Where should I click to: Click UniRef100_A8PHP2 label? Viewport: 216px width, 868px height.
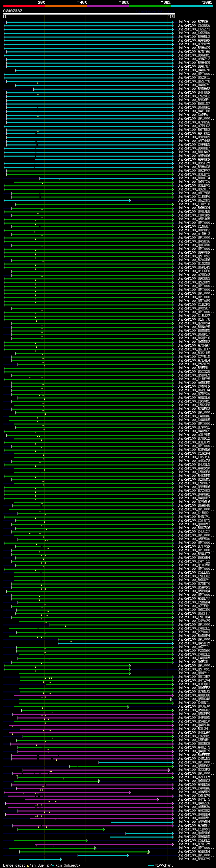(x=194, y=230)
